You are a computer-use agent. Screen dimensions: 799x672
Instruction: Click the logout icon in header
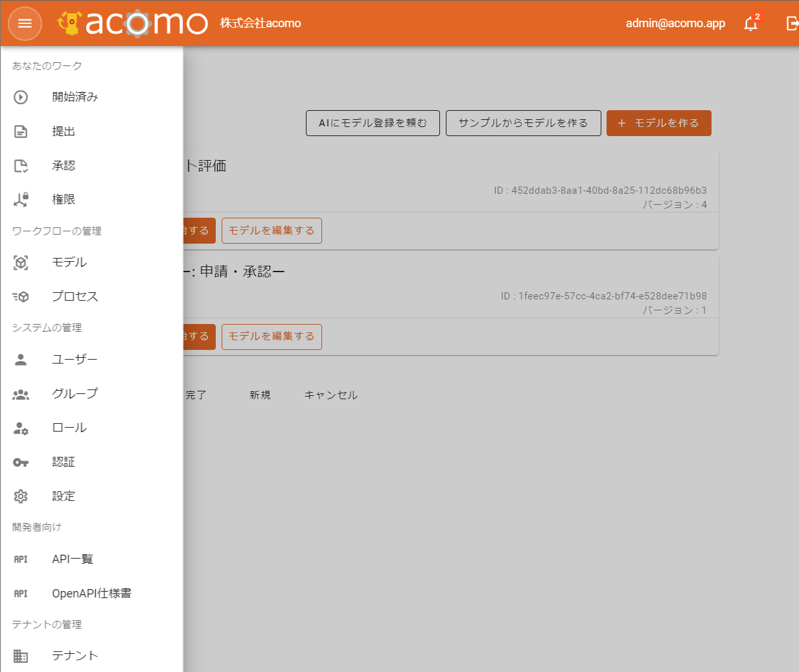(x=792, y=24)
